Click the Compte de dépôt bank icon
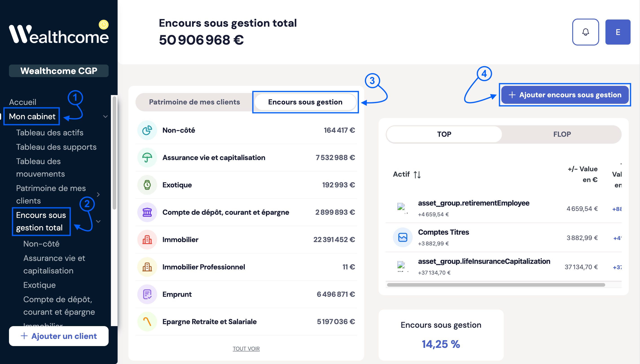Viewport: 640px width, 364px height. [147, 212]
